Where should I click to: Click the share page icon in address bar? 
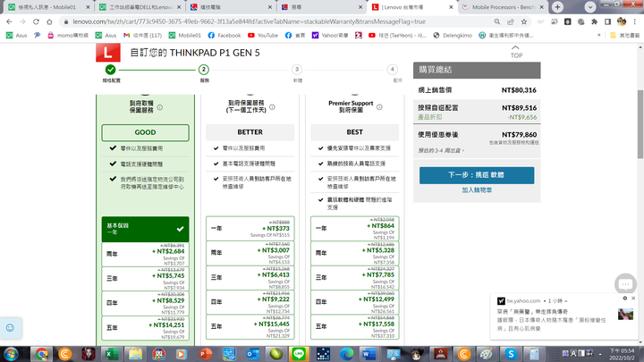coord(511,21)
